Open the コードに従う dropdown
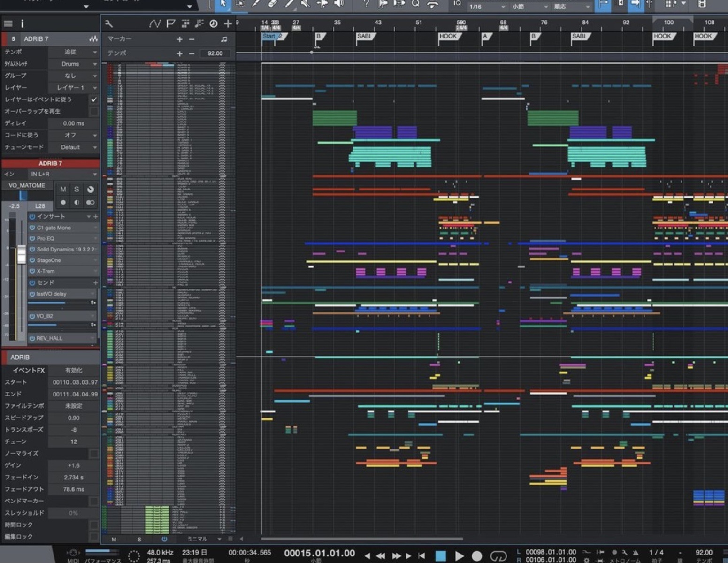This screenshot has width=728, height=563. [73, 135]
